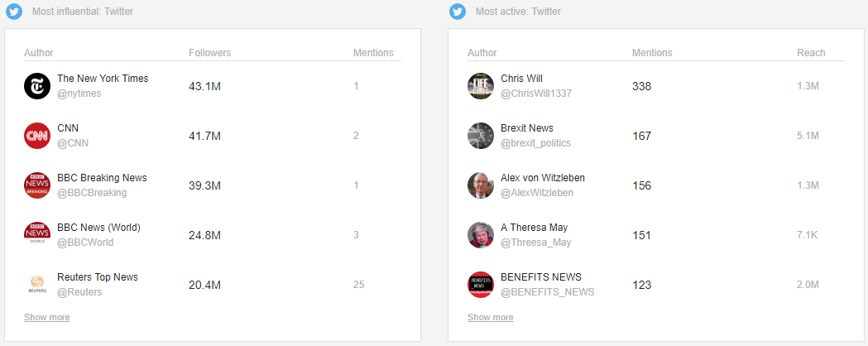The image size is (868, 346).
Task: Click the Brexit News avatar
Action: (481, 136)
